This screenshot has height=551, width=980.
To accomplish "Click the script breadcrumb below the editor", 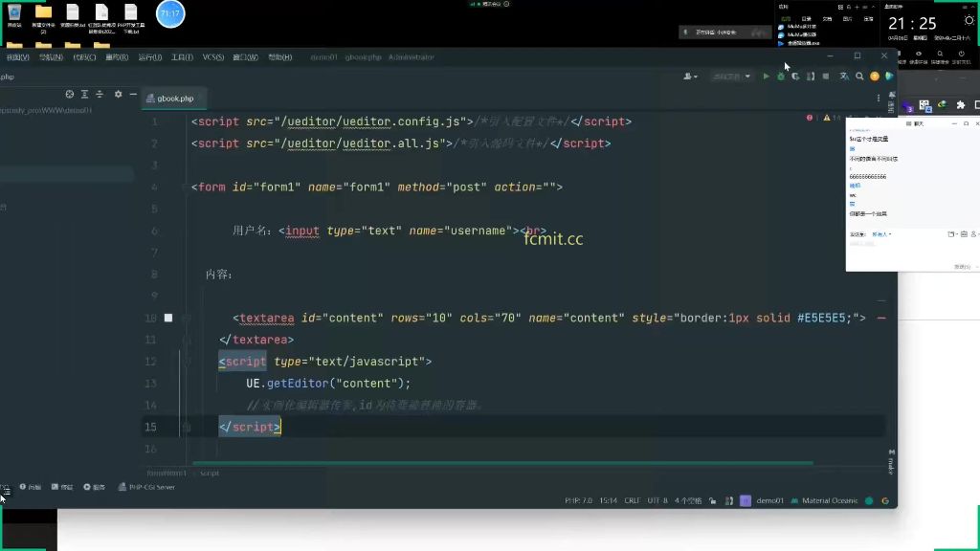I will point(210,473).
